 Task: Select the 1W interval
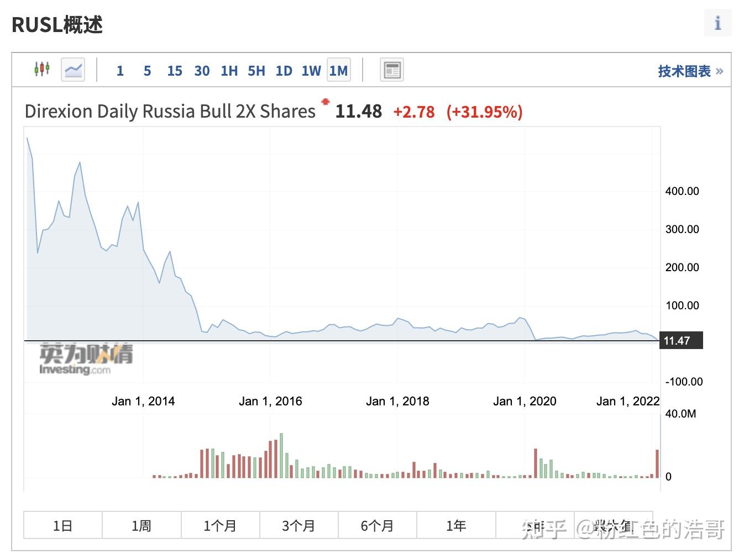tap(311, 71)
